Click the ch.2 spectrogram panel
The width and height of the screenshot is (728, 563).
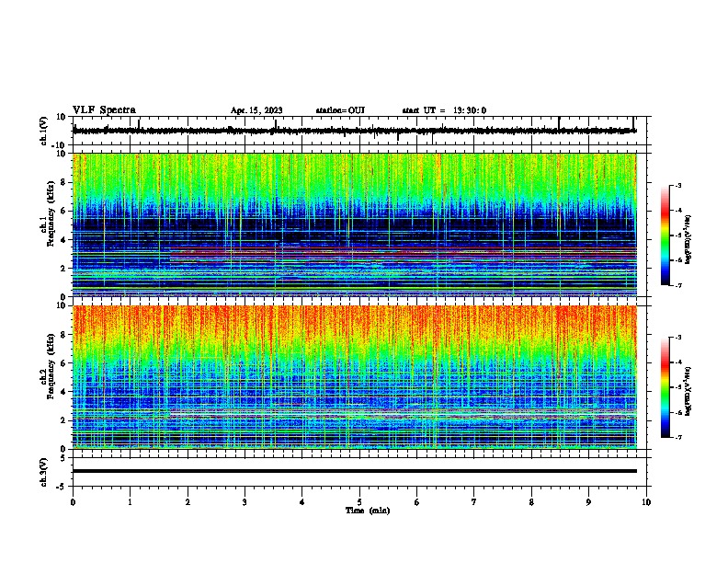(355, 377)
